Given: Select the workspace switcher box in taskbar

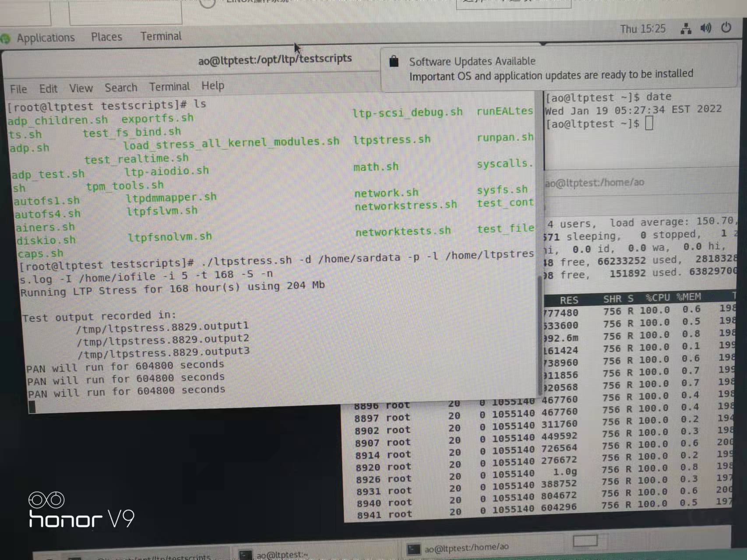Looking at the screenshot, I should [585, 541].
